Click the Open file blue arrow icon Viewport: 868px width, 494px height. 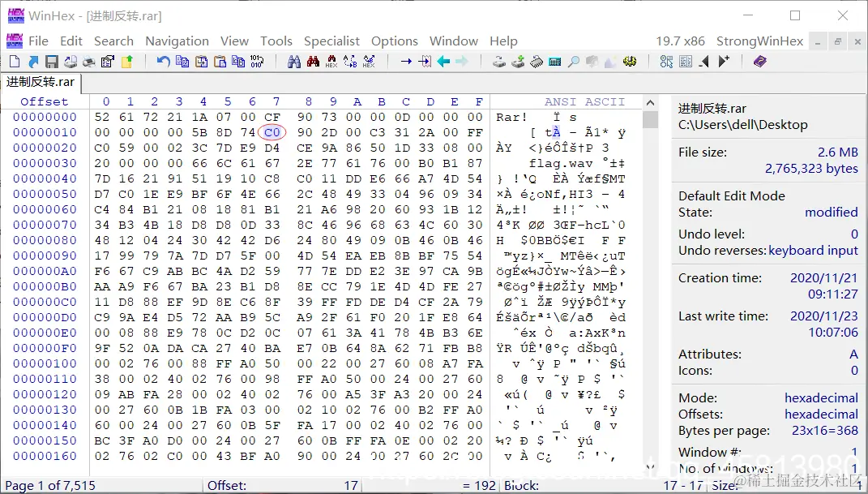[33, 62]
